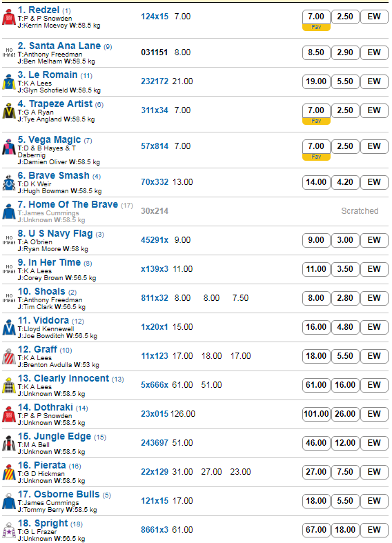This screenshot has width=392, height=543.
Task: Click Brave Smash's checkered silk icon
Action: pyautogui.click(x=9, y=183)
